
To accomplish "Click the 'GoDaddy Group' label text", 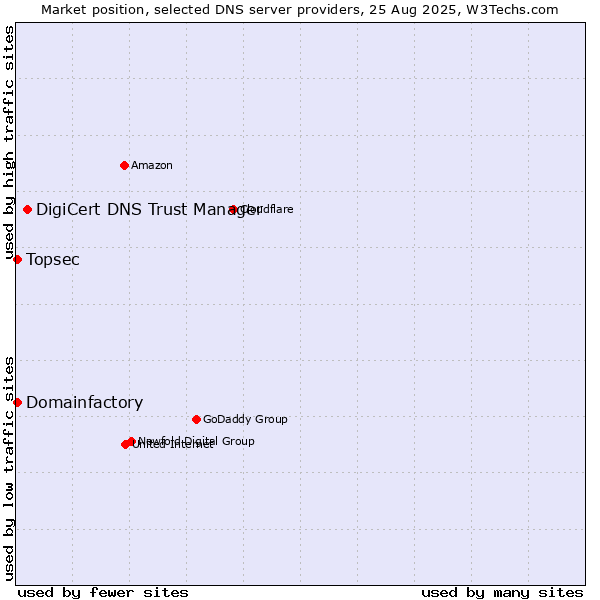I will [x=245, y=419].
